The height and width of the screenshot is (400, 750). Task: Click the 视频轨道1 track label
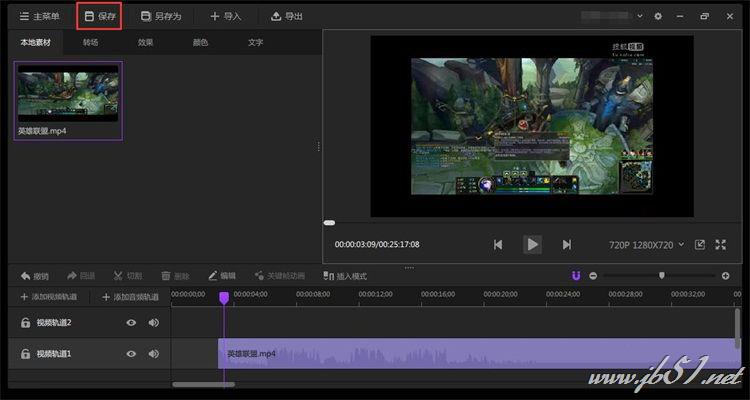point(54,354)
